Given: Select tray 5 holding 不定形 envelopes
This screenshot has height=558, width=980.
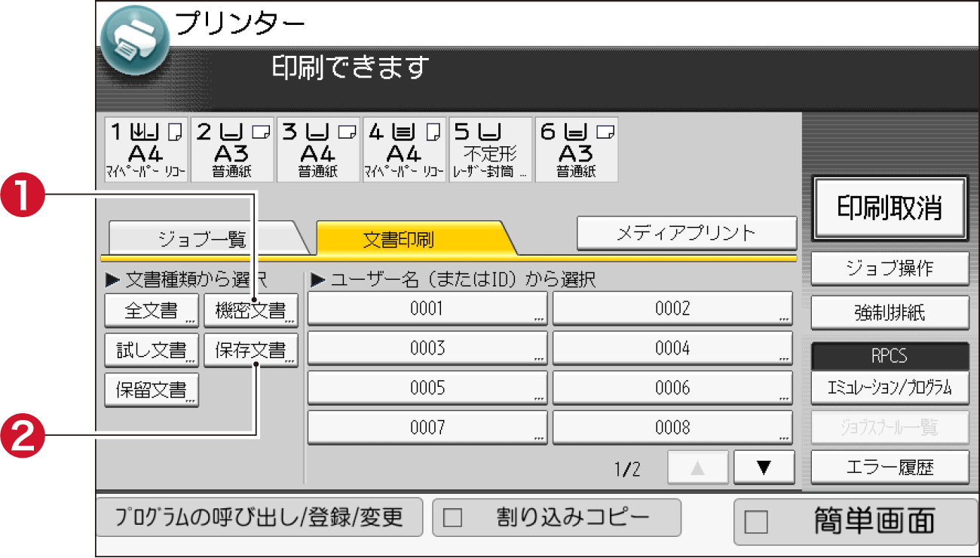Looking at the screenshot, I should 489,149.
